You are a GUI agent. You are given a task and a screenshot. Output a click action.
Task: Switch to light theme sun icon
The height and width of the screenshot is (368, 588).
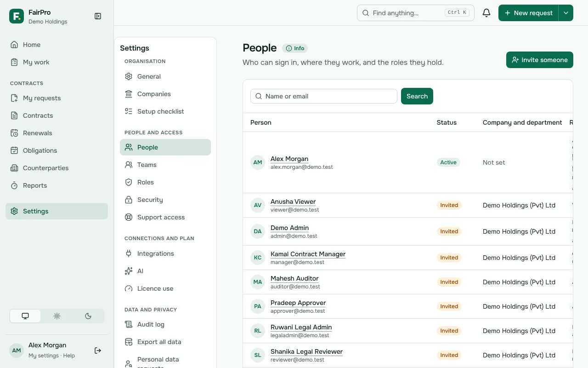[x=57, y=316]
